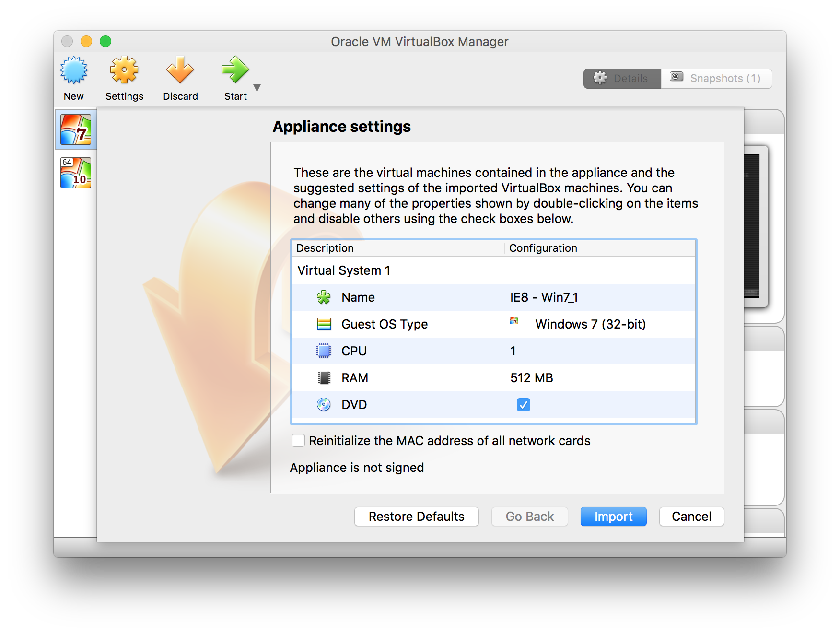
Task: Uncheck the DVD checkbox
Action: click(524, 405)
